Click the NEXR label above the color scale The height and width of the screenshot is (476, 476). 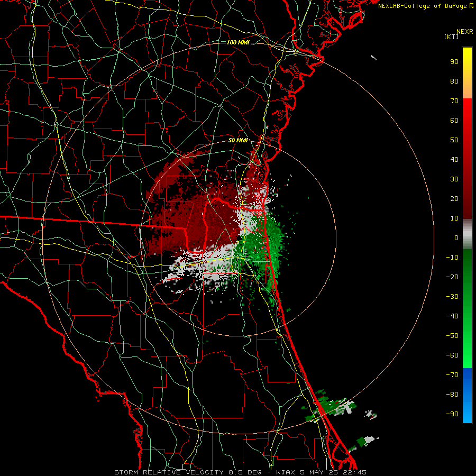pyautogui.click(x=465, y=32)
